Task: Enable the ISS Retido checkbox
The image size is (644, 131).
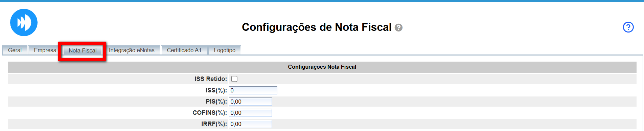Action: (x=234, y=79)
